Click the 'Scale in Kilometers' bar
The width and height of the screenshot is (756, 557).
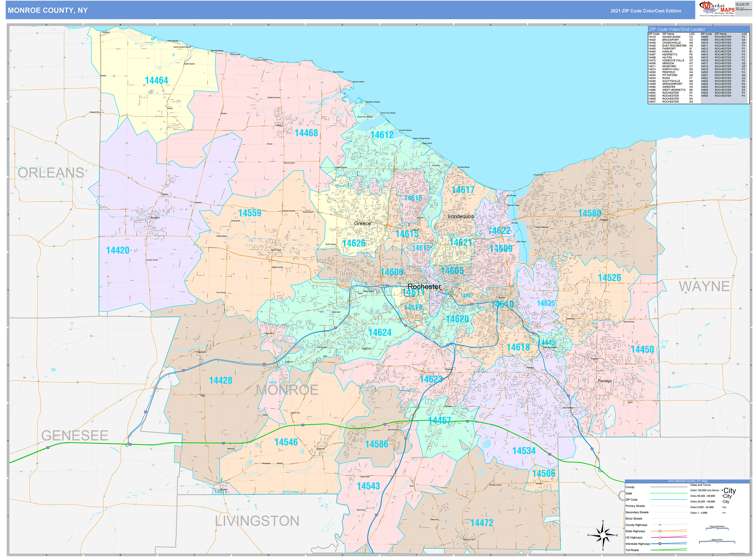click(717, 528)
